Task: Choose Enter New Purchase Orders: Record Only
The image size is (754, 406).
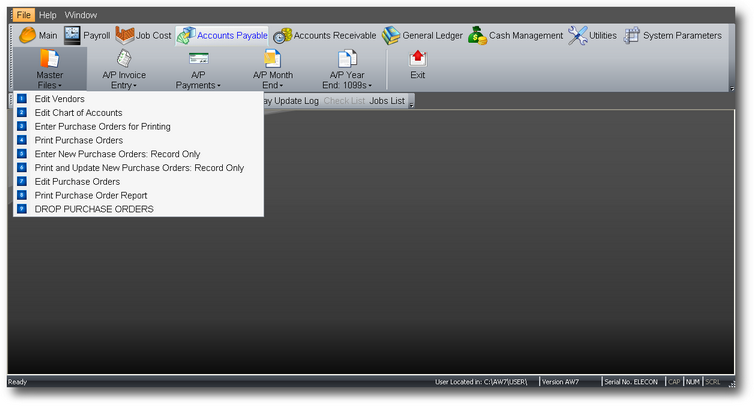Action: tap(138, 154)
